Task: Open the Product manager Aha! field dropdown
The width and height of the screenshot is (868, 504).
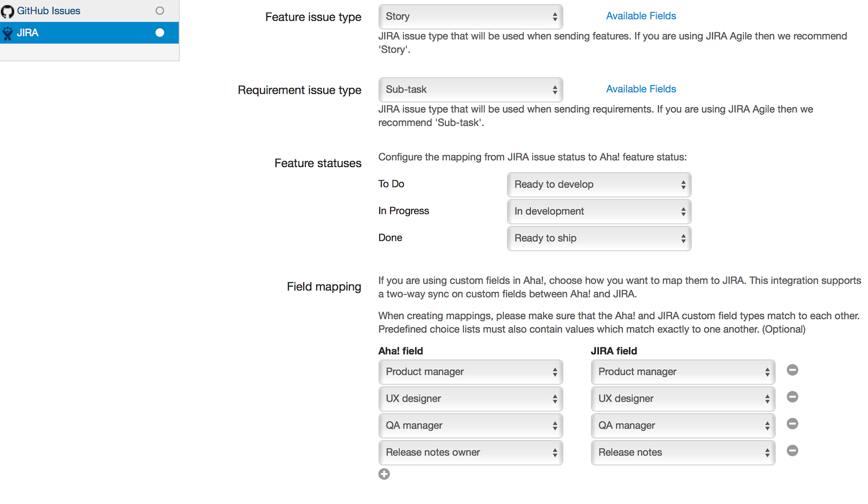Action: (x=470, y=372)
